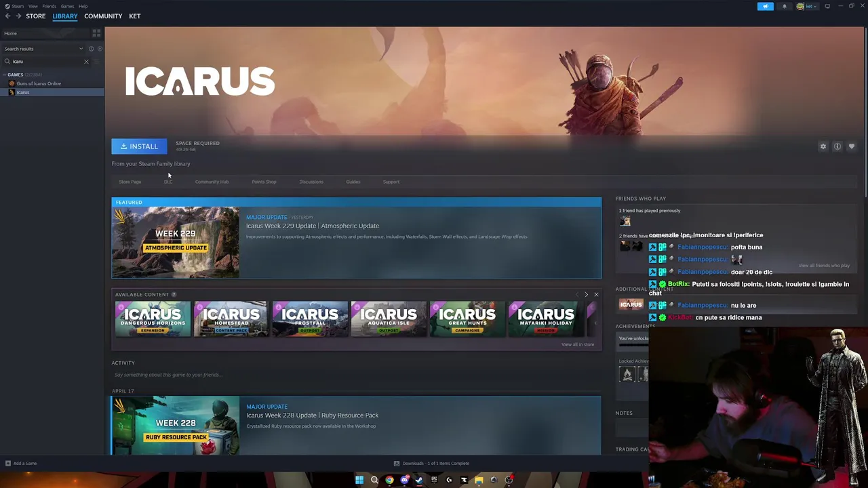Switch to Big Picture mode icon
The image size is (868, 488).
point(827,6)
